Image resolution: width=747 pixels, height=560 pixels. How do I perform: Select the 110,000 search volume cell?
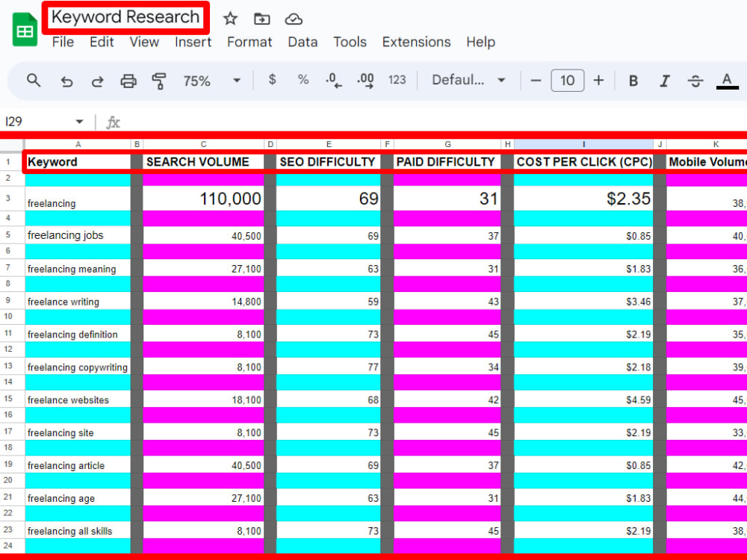coord(203,199)
